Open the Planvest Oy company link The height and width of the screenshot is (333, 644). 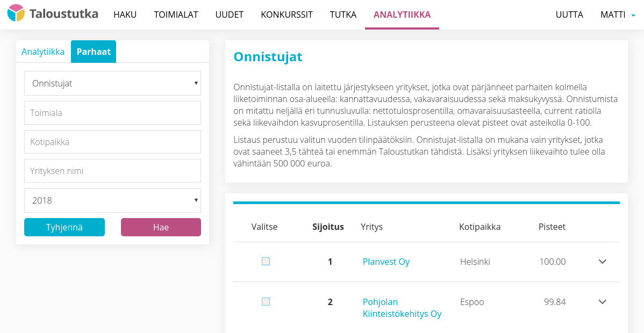[386, 262]
